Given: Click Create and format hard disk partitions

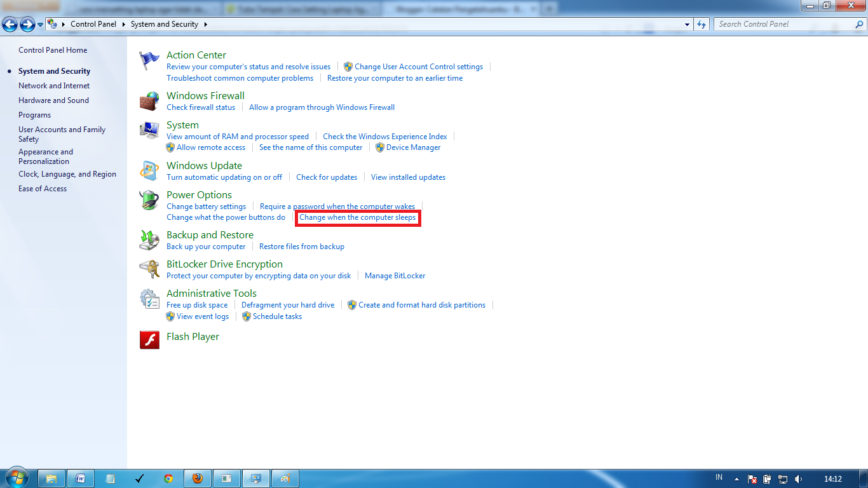Looking at the screenshot, I should tap(422, 305).
